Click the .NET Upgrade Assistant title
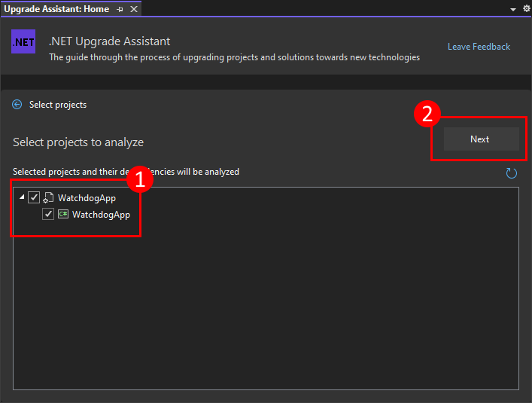532x403 pixels. pyautogui.click(x=109, y=41)
